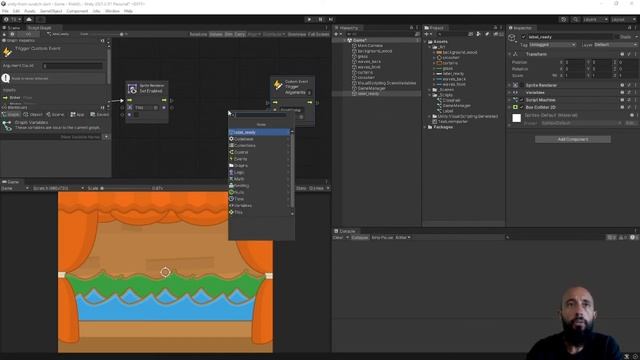Click the Sprite Renderer Set Enabled node icon
This screenshot has height=360, width=640.
click(x=132, y=89)
